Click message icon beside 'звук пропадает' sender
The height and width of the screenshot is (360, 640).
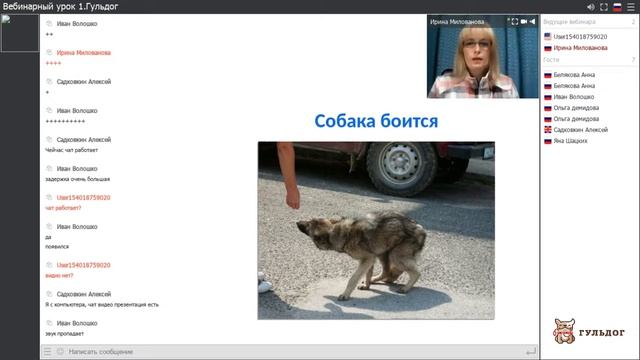tap(49, 323)
